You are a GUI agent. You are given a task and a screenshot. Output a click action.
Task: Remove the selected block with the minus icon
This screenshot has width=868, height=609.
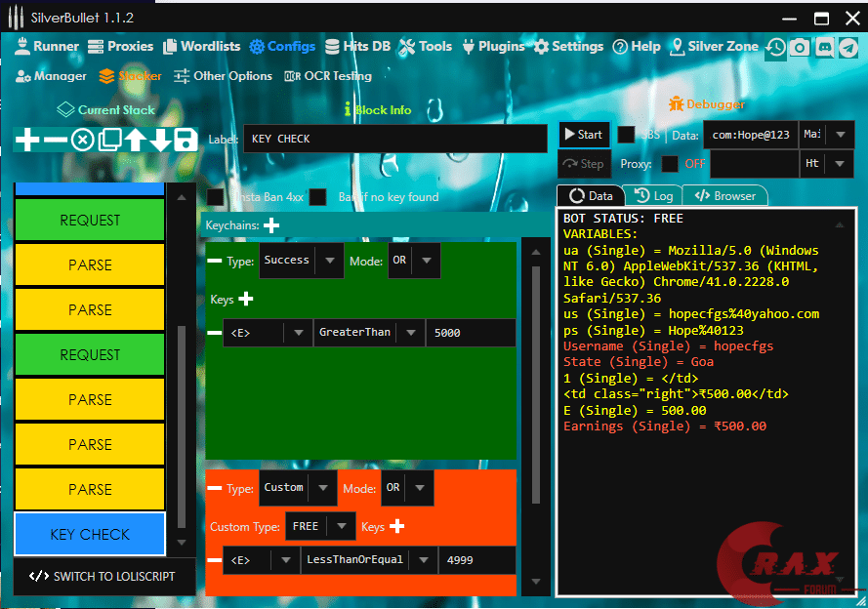[x=56, y=140]
